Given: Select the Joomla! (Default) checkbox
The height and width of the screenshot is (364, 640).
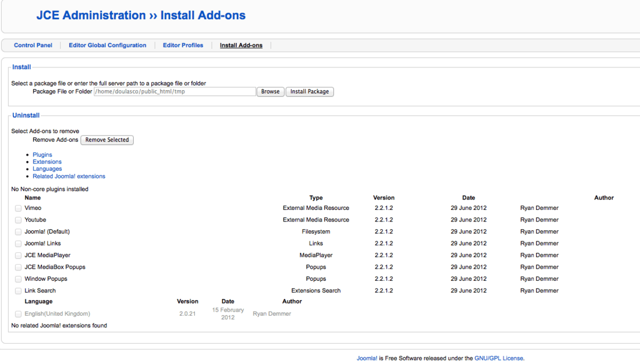Looking at the screenshot, I should (x=18, y=232).
